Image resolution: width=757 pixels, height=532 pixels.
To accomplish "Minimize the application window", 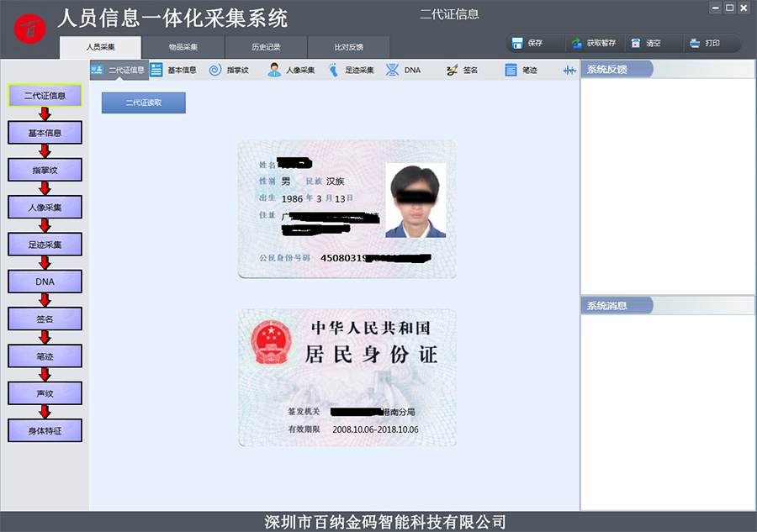I will (716, 8).
